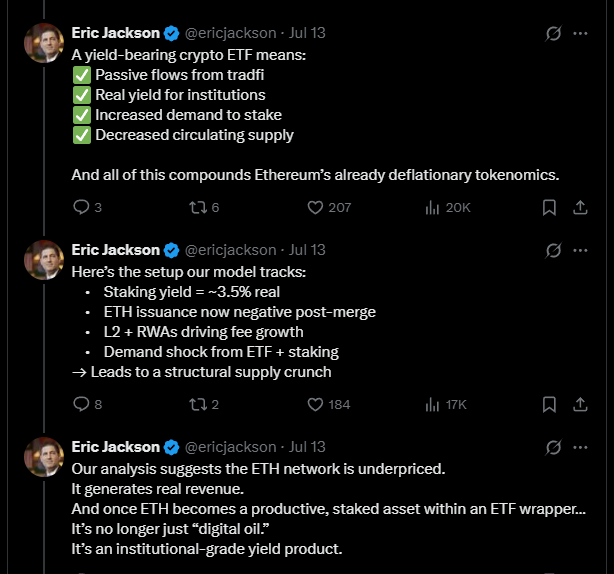Open more options menu on first tweet

580,33
